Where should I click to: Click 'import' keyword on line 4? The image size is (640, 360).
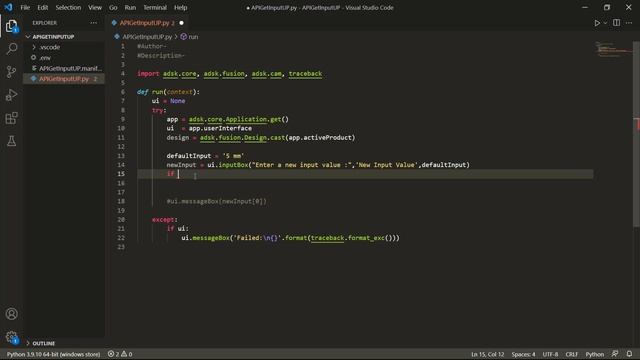coord(148,73)
